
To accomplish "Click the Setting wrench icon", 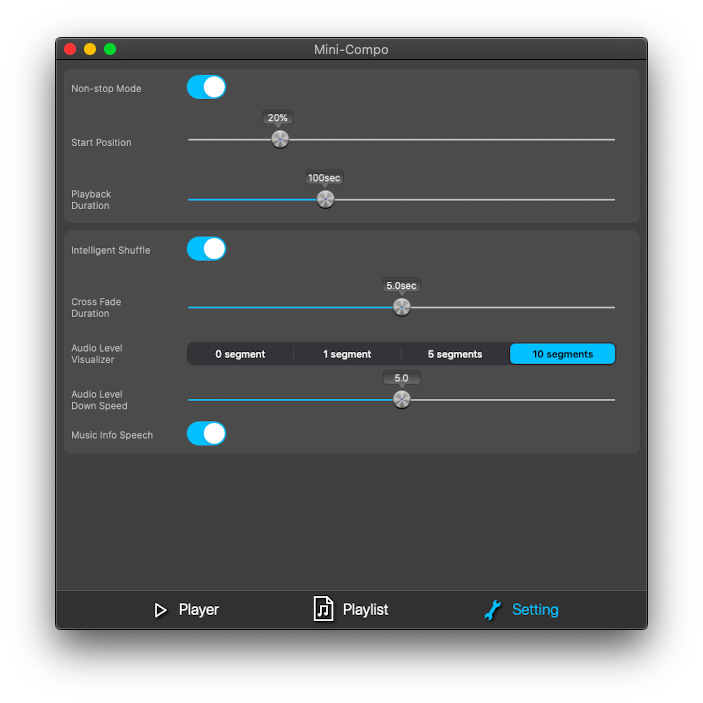I will [x=493, y=610].
